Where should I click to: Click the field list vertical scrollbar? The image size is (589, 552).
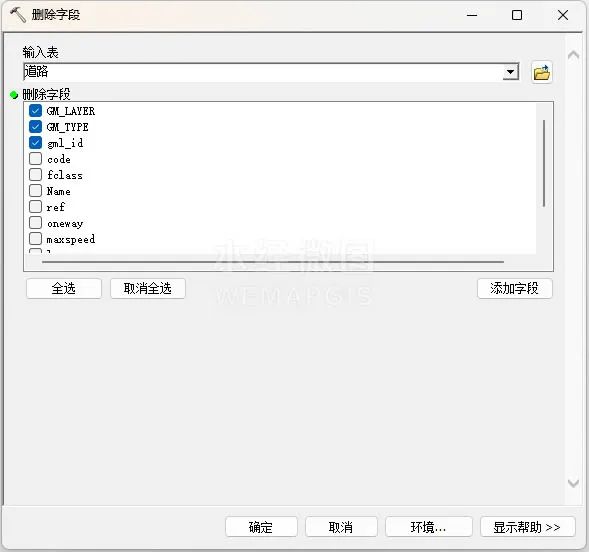[544, 163]
